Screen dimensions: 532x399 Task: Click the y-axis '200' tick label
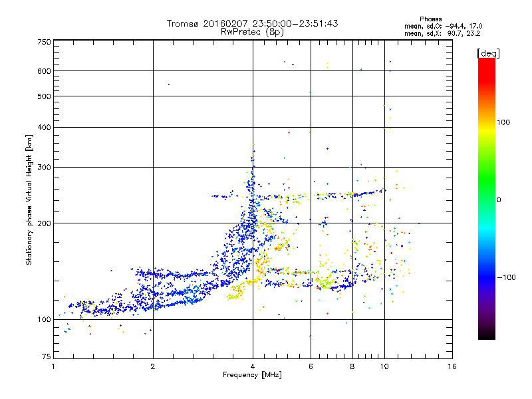pos(45,223)
